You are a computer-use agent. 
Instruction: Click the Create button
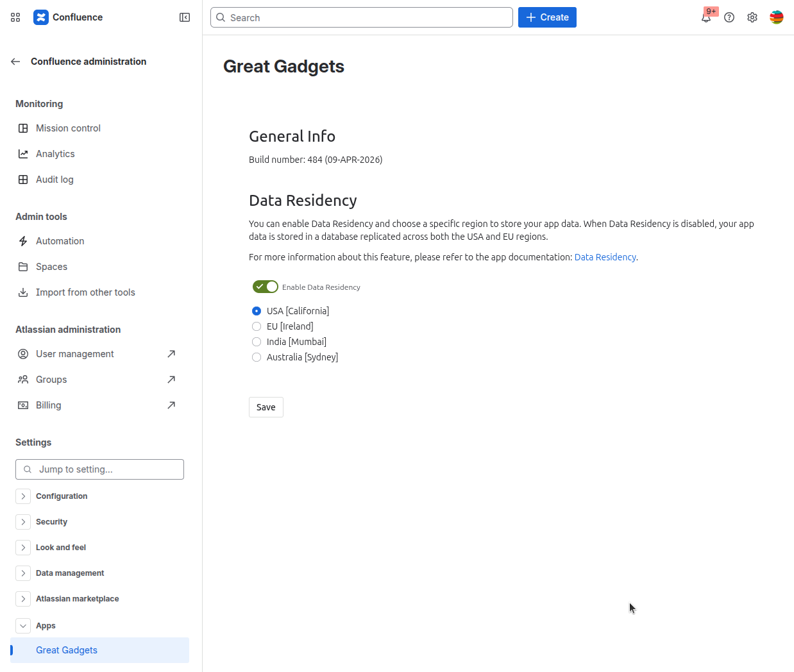547,17
